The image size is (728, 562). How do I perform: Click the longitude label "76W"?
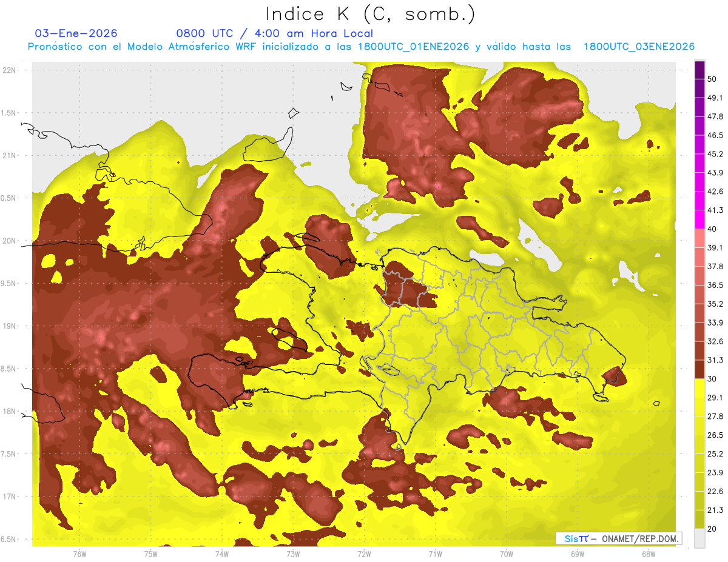(x=79, y=554)
